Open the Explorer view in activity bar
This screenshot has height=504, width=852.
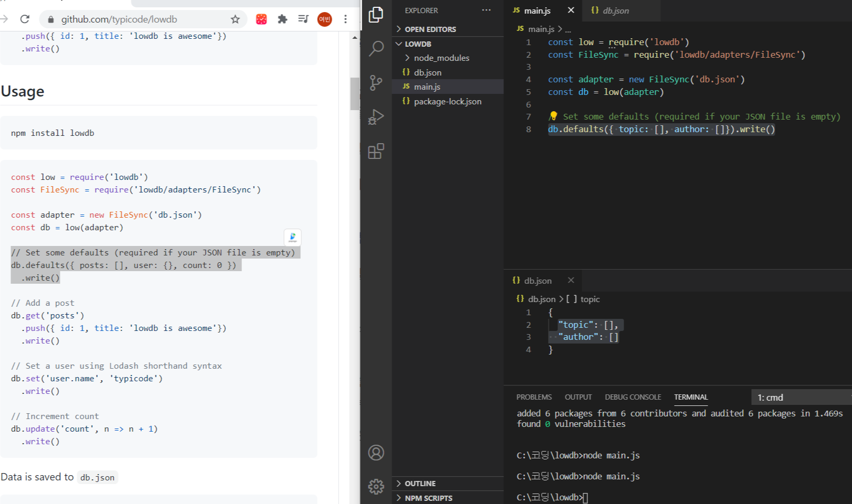click(x=376, y=14)
